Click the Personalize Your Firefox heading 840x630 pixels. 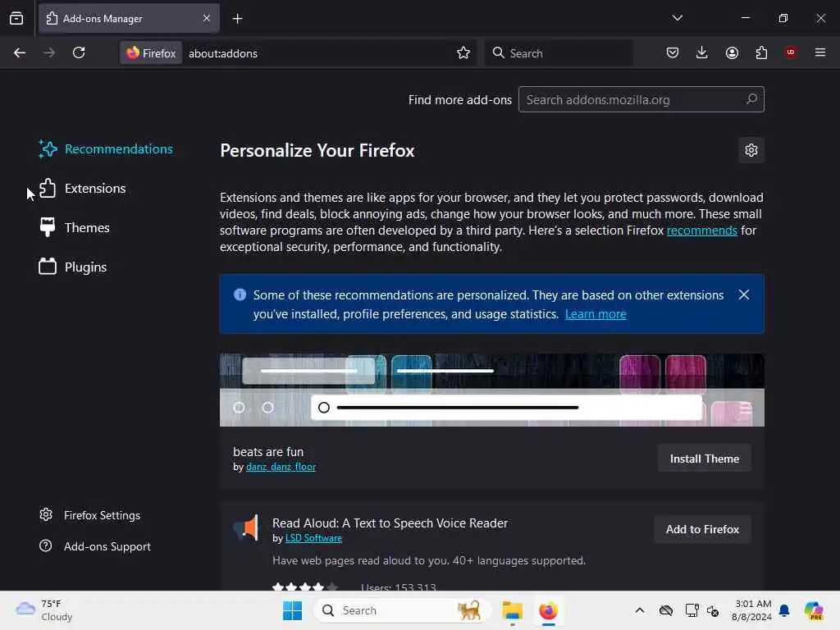(317, 151)
